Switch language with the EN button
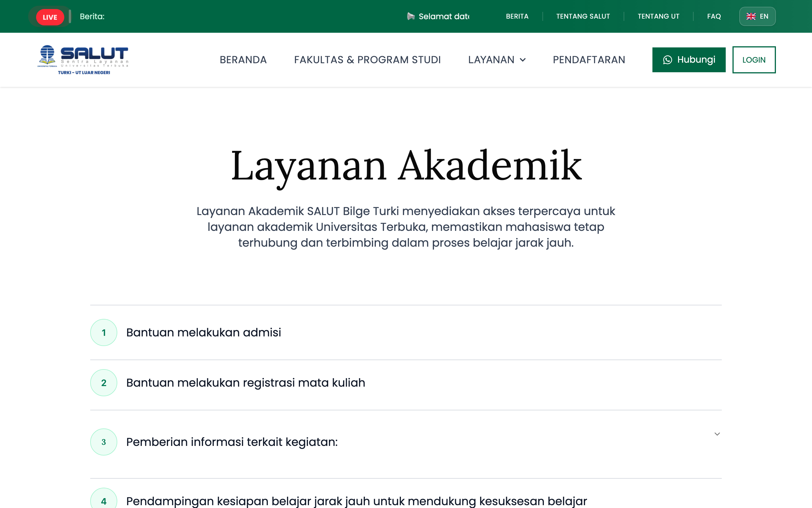 tap(757, 16)
